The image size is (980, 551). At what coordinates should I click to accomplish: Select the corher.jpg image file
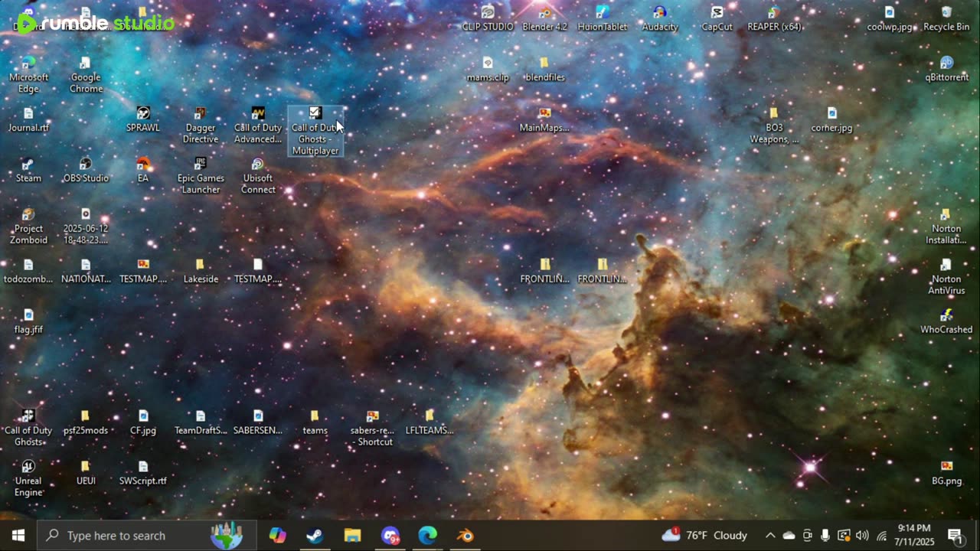[831, 119]
